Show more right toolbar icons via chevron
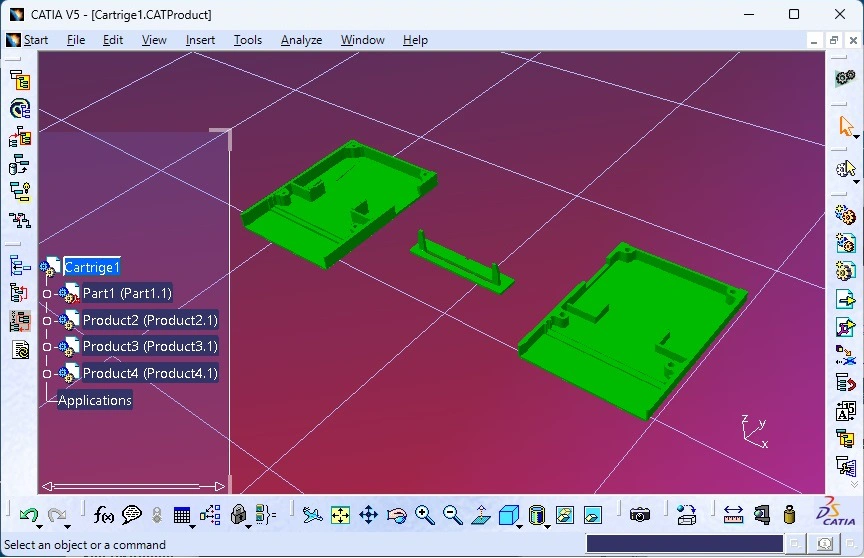The width and height of the screenshot is (864, 558). coord(855,485)
